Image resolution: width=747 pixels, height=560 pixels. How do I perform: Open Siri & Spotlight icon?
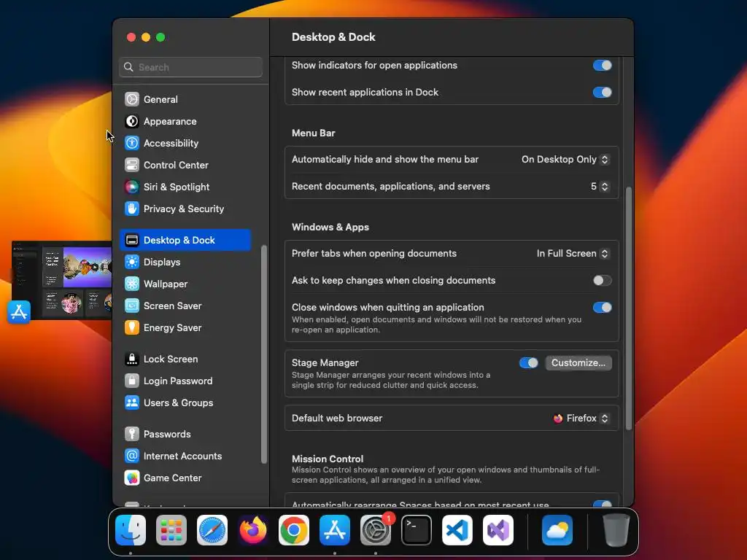click(x=132, y=187)
